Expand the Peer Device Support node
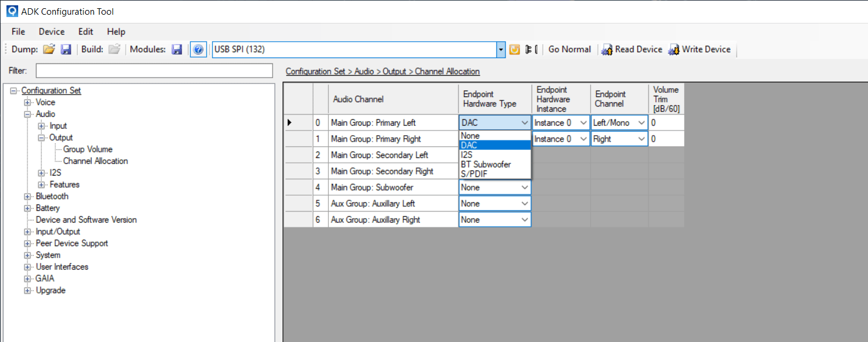 [27, 243]
